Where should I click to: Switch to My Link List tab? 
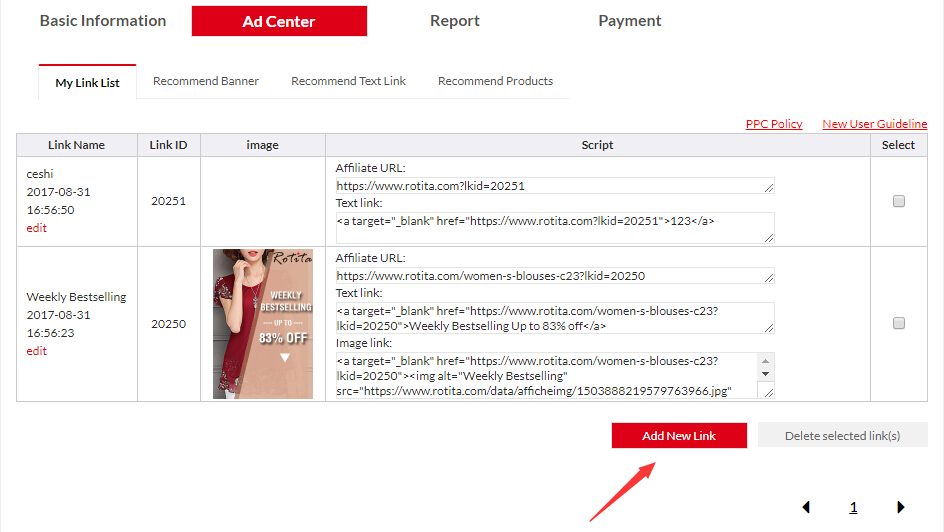coord(87,82)
